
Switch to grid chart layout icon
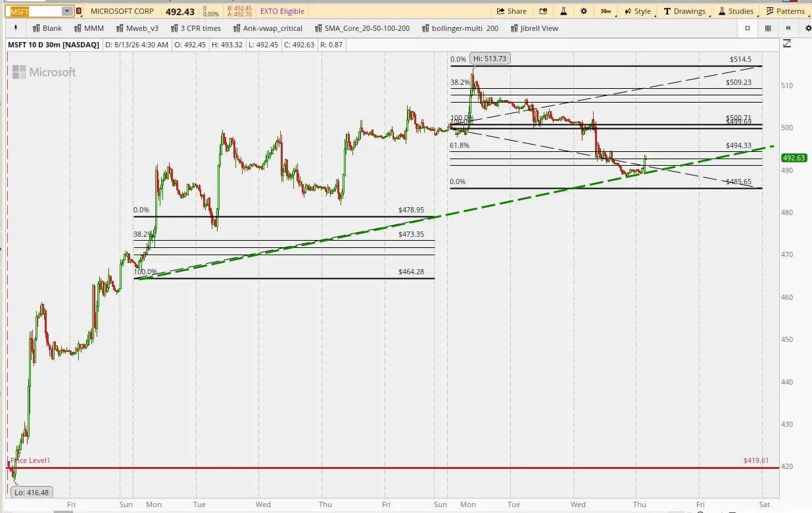[768, 28]
